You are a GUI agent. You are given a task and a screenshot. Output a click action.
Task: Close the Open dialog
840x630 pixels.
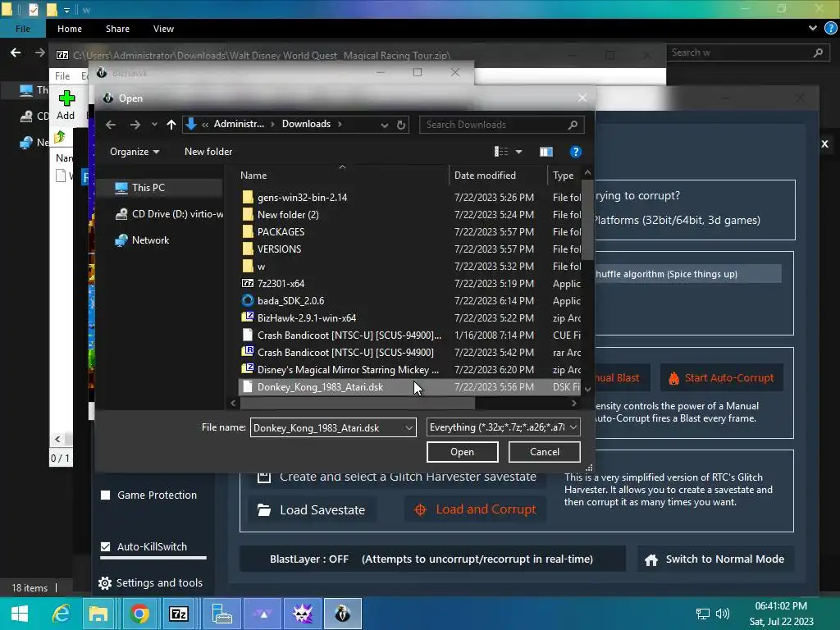(x=582, y=98)
